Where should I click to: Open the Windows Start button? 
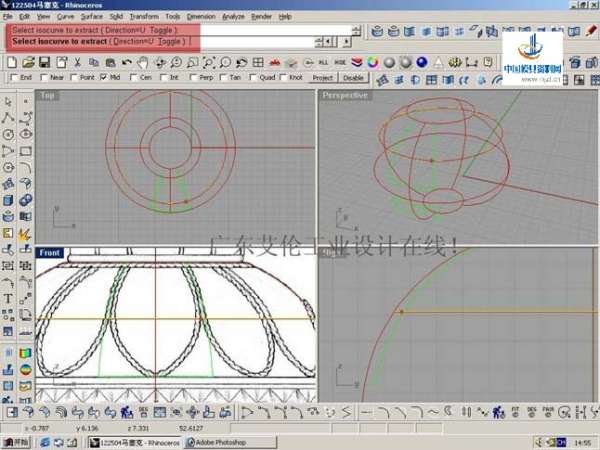(16, 442)
